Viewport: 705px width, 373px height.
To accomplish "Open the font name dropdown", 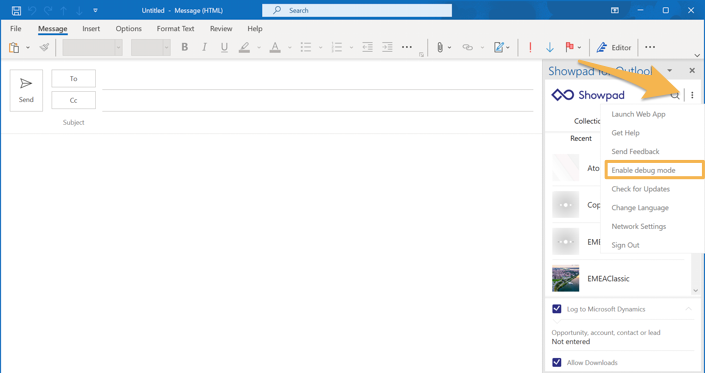I will pyautogui.click(x=119, y=48).
